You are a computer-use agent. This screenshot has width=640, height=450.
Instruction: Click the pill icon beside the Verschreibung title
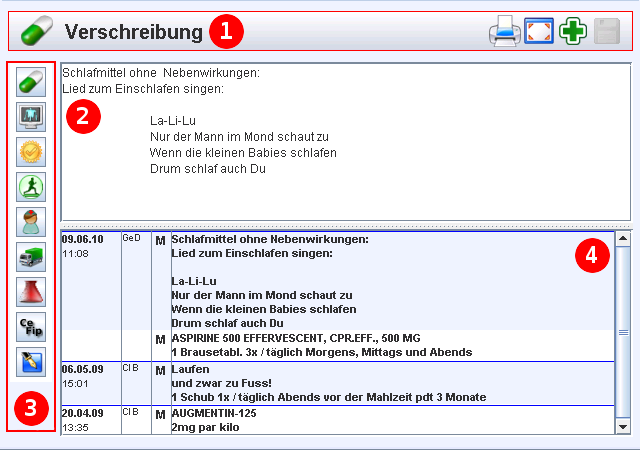click(37, 31)
